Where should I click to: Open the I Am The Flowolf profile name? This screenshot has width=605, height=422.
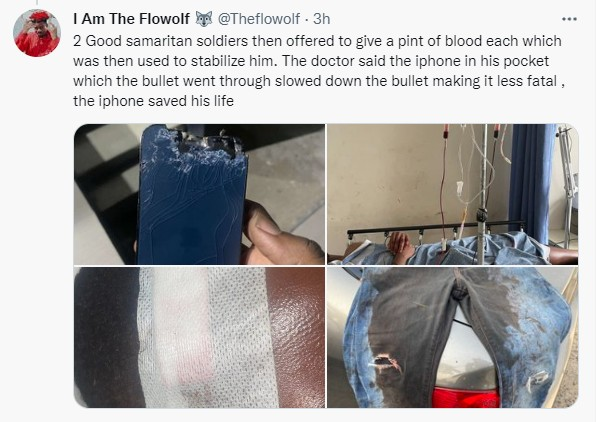coord(131,19)
